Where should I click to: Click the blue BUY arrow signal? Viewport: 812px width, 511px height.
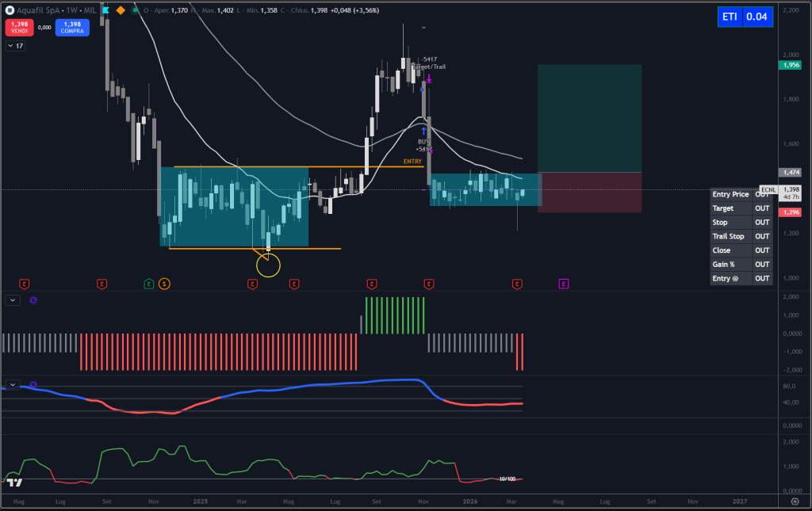[x=423, y=132]
